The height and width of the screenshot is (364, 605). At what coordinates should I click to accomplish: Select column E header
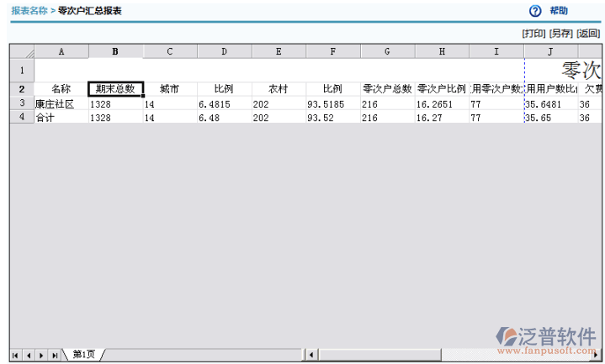(279, 51)
